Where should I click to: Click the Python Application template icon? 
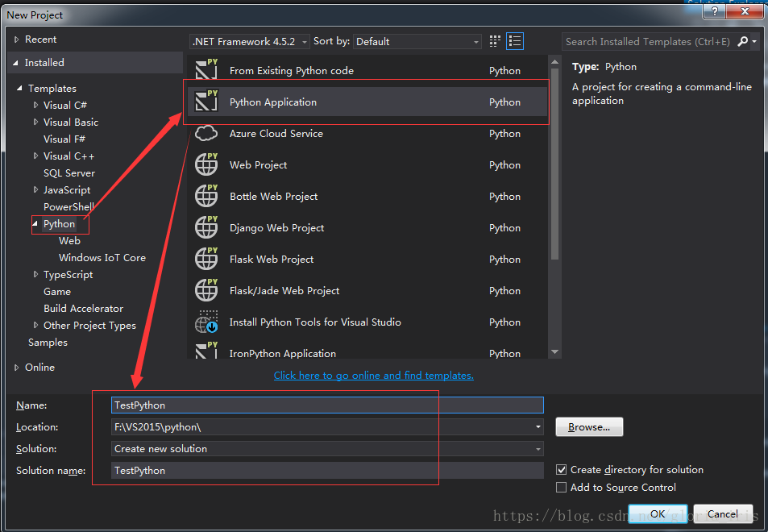[x=206, y=101]
